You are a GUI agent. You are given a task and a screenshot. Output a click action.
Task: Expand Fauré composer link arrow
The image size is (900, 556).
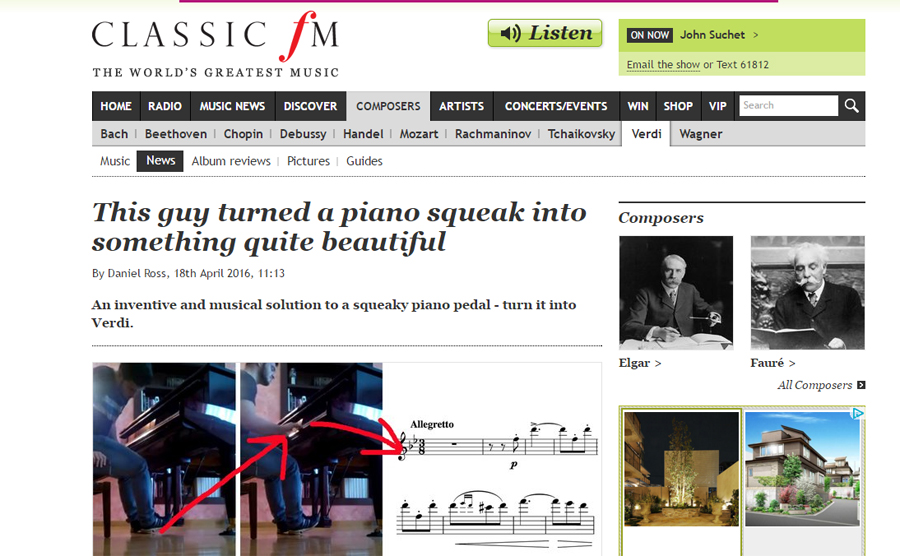(x=792, y=363)
